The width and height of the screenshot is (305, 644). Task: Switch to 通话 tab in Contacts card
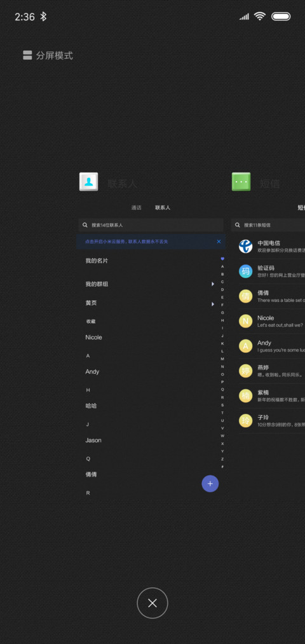(x=136, y=208)
